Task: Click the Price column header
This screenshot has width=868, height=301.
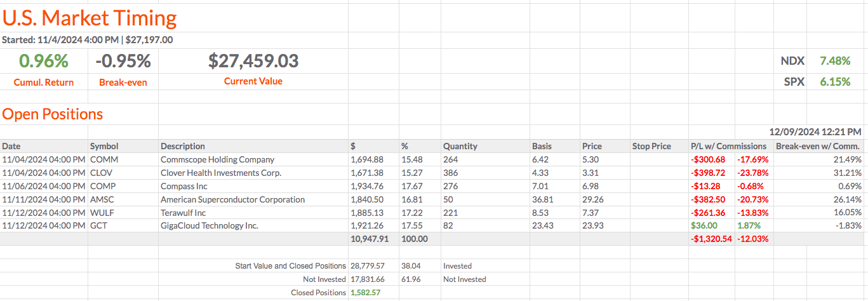Action: pos(592,146)
